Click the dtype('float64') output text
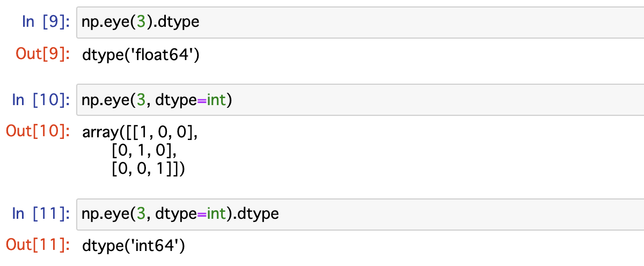 coord(141,54)
